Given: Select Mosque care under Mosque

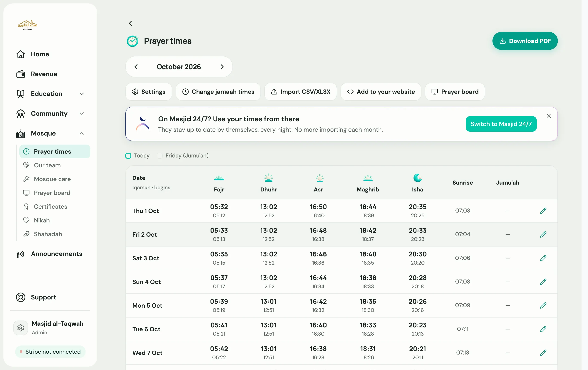Looking at the screenshot, I should (55, 179).
